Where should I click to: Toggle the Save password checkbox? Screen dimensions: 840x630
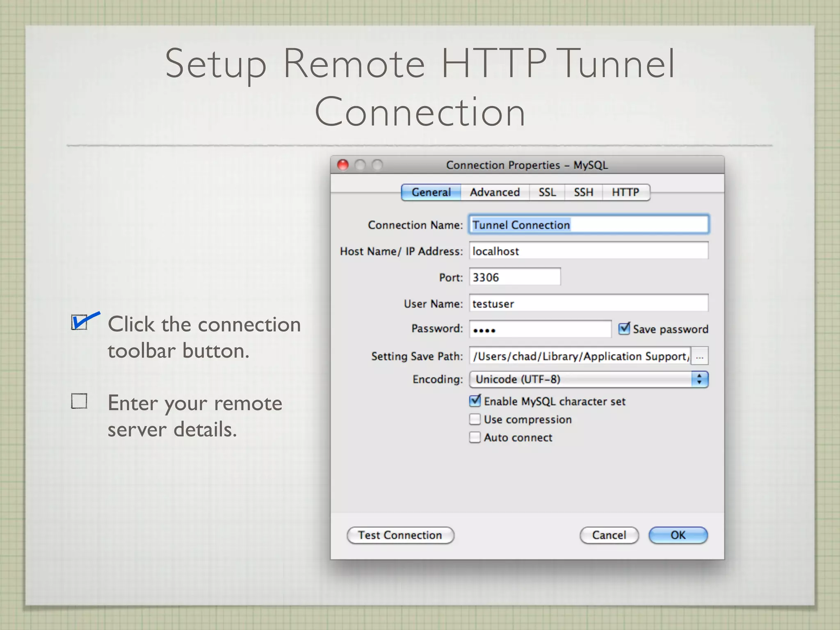pos(624,329)
